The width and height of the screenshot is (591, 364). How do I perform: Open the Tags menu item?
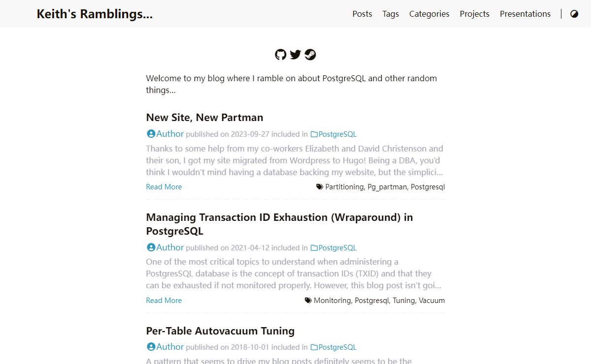tap(391, 14)
